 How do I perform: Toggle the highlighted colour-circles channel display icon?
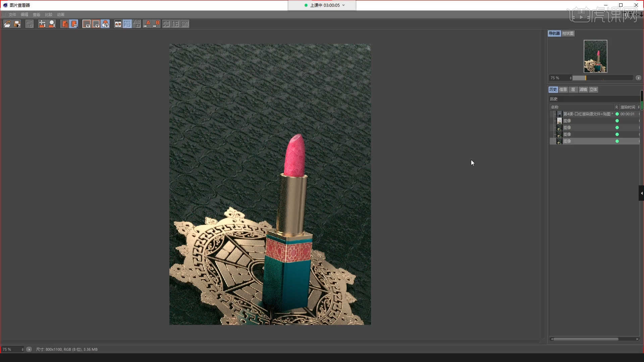[105, 24]
